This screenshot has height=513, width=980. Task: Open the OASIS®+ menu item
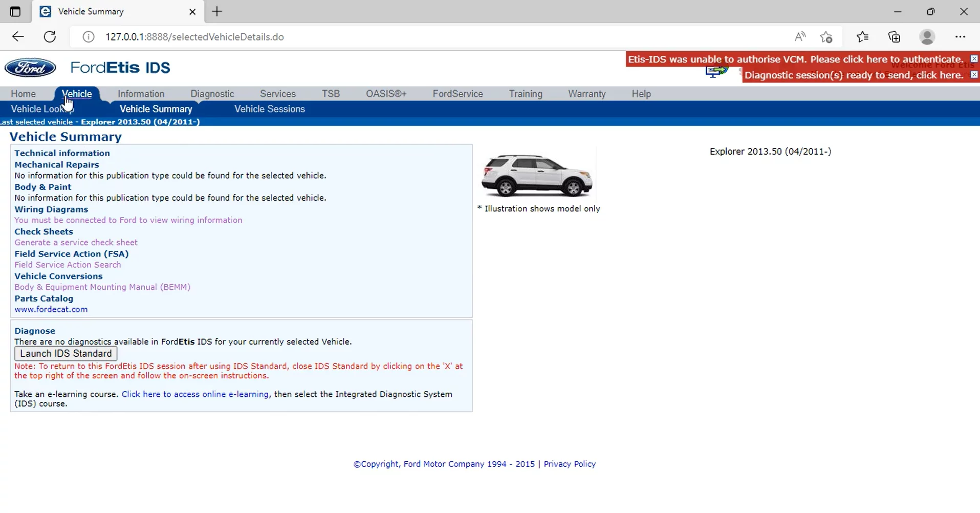coord(386,94)
